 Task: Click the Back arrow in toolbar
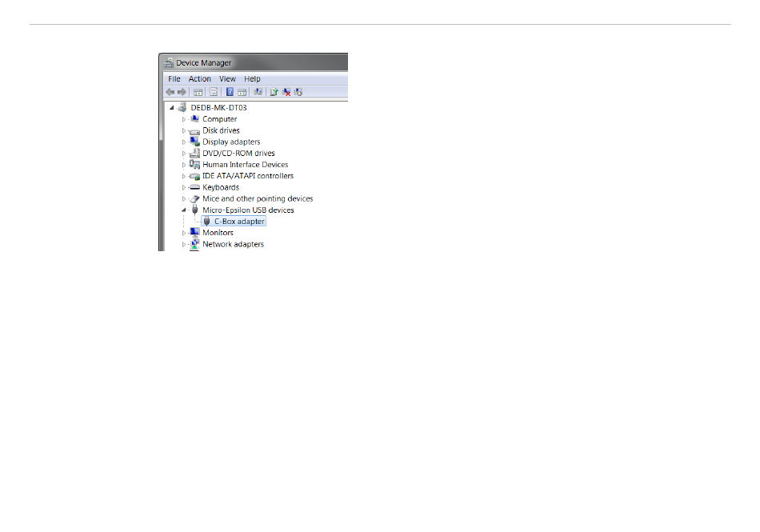[x=170, y=92]
